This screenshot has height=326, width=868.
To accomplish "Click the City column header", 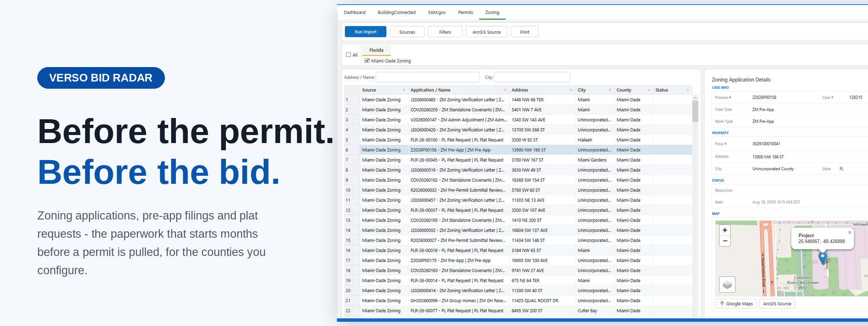I will 595,90.
